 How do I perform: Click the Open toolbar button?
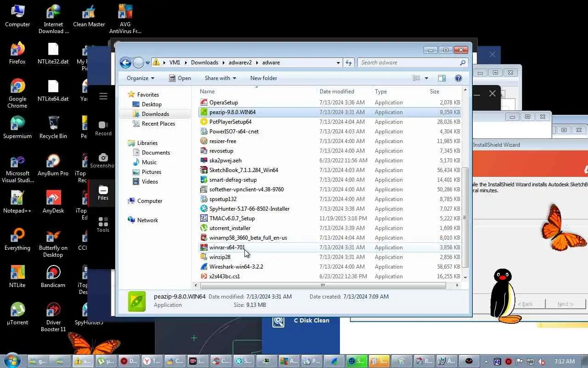180,78
